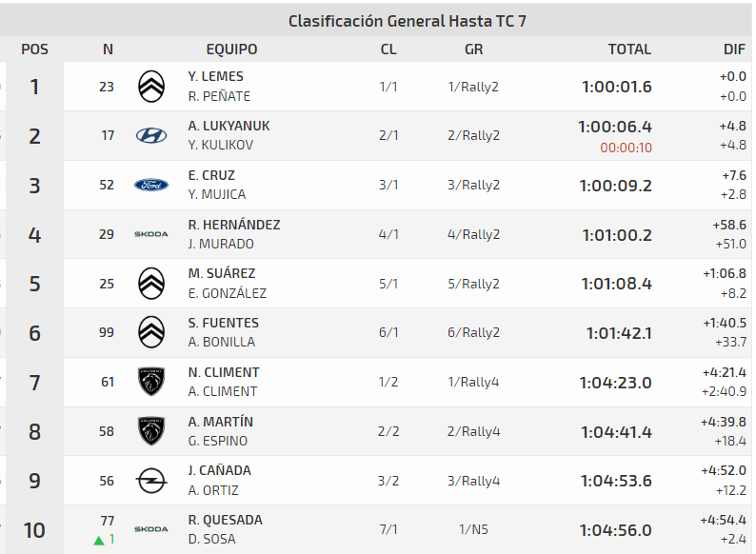Click driver name R. HERNÁNDEZ

[x=234, y=225]
